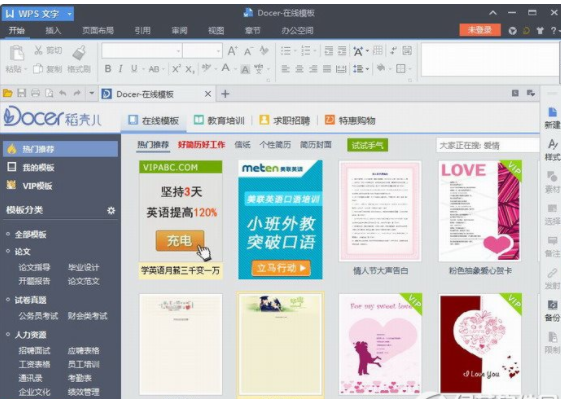The image size is (561, 399).
Task: Click the orange 未登录 login button
Action: [x=480, y=30]
